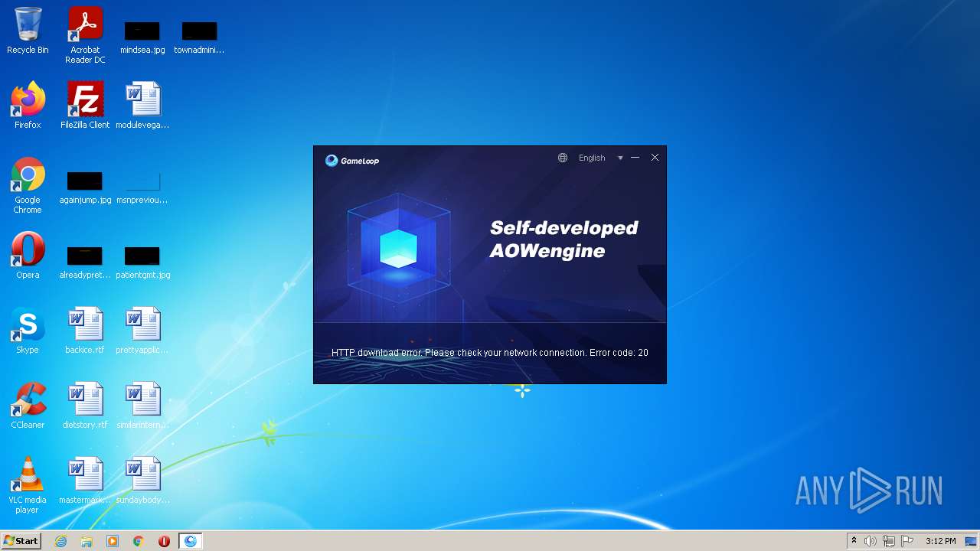Select the msnpreviou... desktop file
Viewport: 980px width, 551px height.
(142, 189)
